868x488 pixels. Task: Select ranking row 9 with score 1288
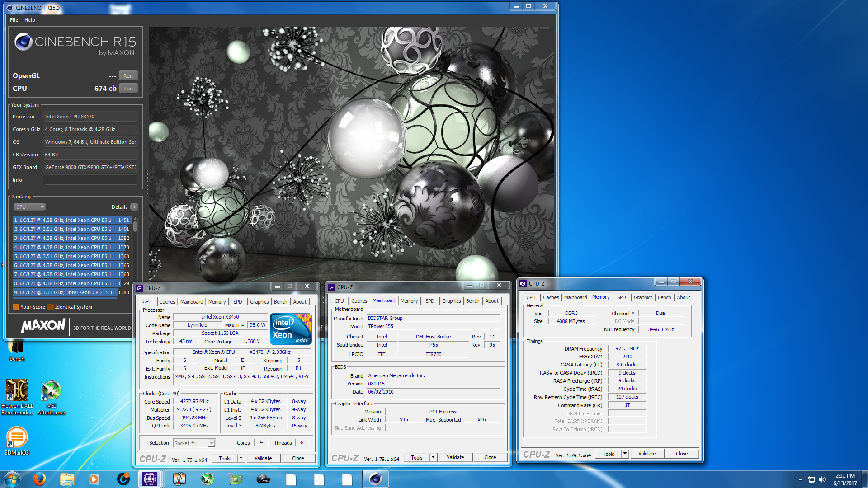pyautogui.click(x=72, y=292)
